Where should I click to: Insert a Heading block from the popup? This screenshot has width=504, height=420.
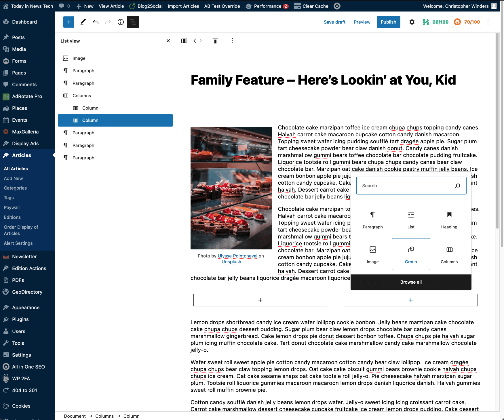tap(449, 219)
